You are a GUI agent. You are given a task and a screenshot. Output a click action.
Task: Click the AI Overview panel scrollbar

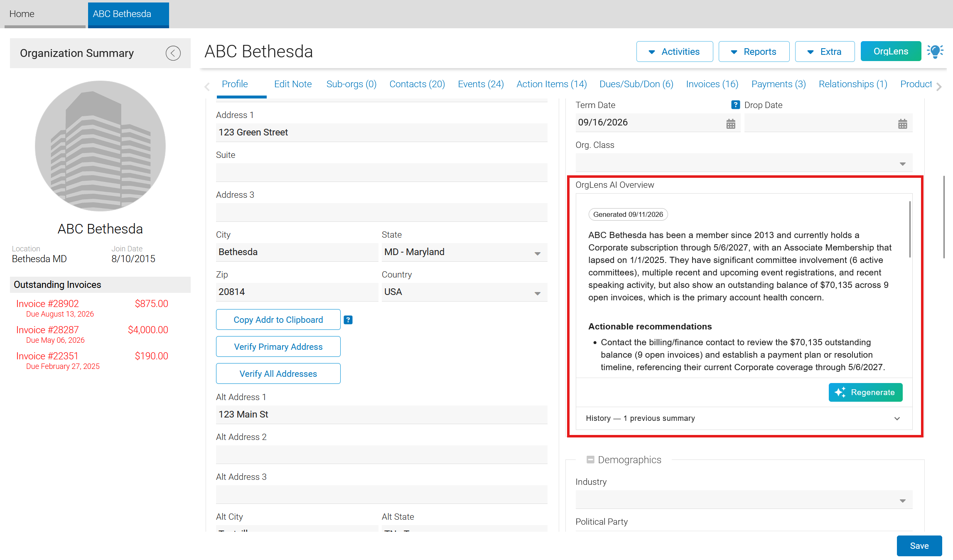point(910,229)
